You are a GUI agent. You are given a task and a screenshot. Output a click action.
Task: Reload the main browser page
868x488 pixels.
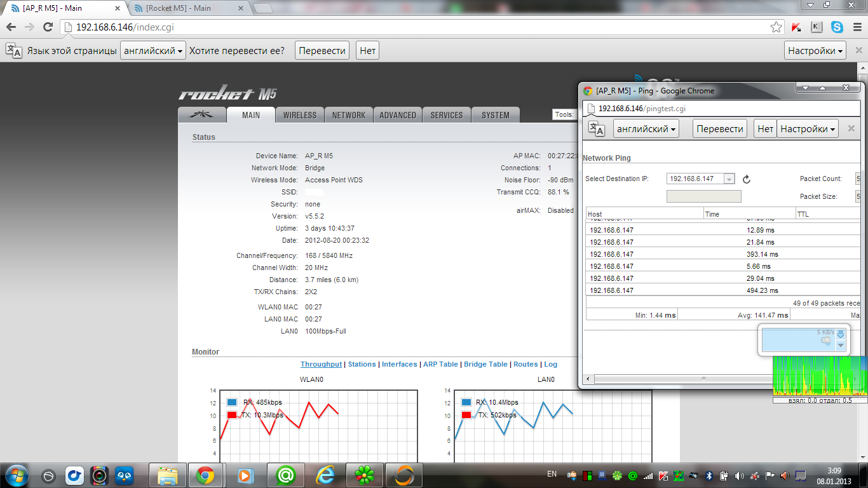48,27
